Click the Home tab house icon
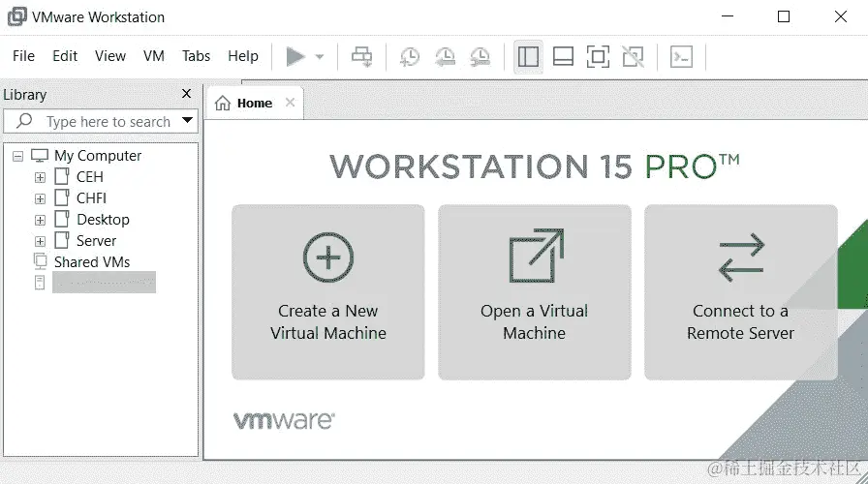 [223, 103]
